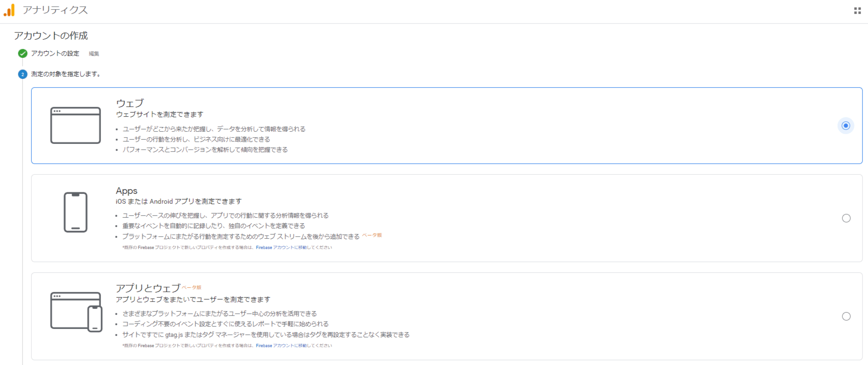Click bullet コーディング不要のイベント設定 text
This screenshot has height=365, width=868.
225,324
